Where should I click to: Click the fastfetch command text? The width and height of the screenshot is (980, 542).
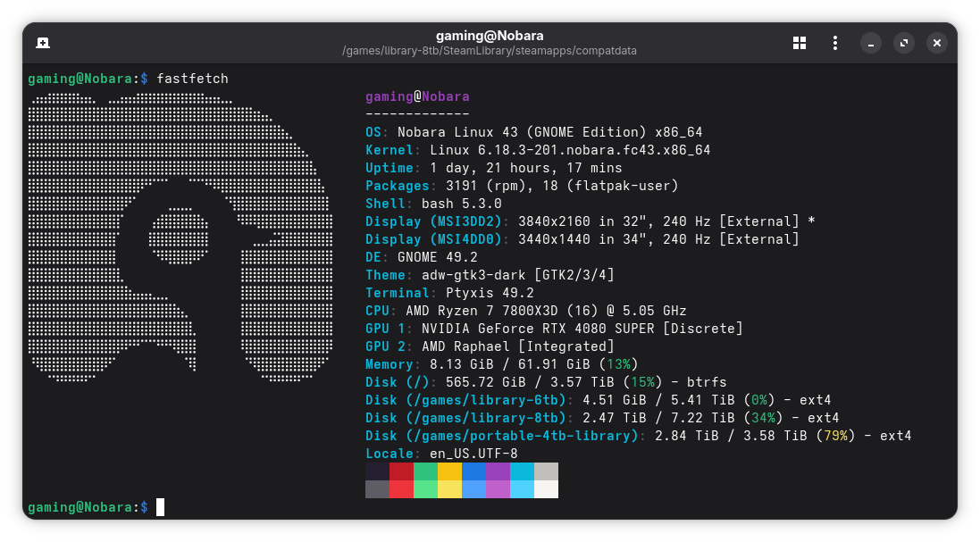[x=192, y=79]
